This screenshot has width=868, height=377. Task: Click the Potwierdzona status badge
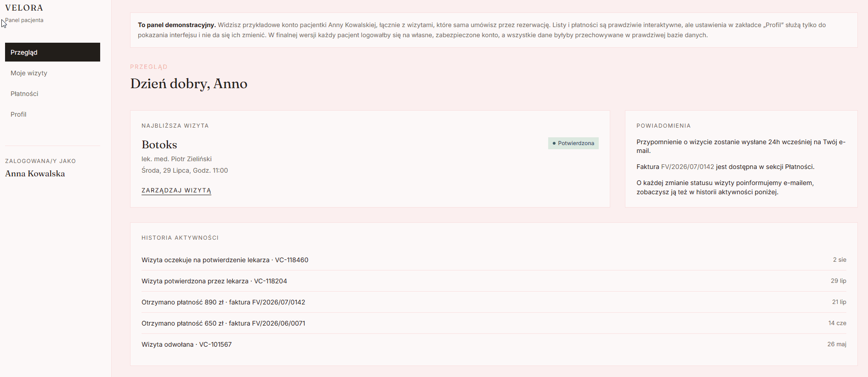(x=573, y=143)
